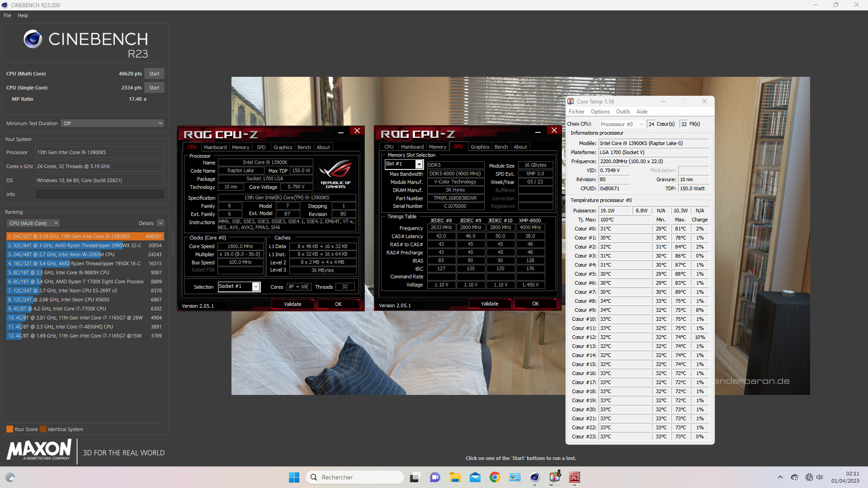Viewport: 868px width, 488px height.
Task: Expand the CPU (Multi Core) ranking dropdown
Action: pyautogui.click(x=33, y=223)
